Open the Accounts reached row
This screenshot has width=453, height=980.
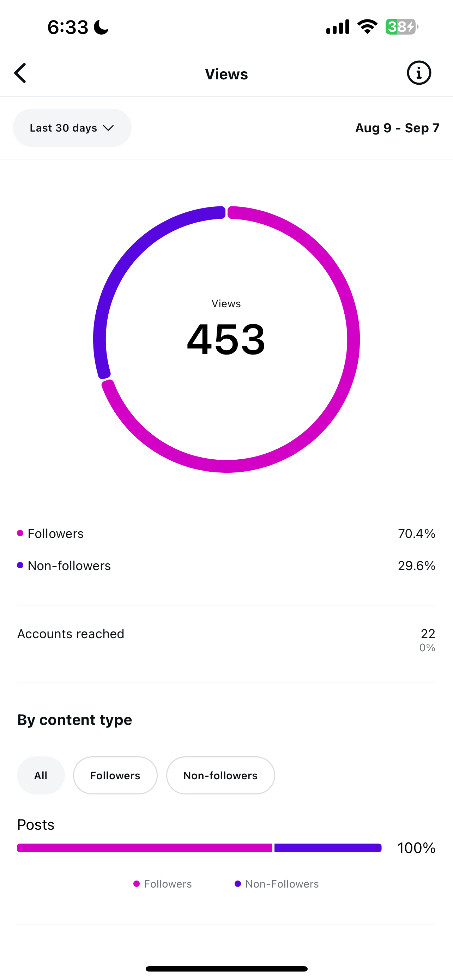(x=226, y=639)
